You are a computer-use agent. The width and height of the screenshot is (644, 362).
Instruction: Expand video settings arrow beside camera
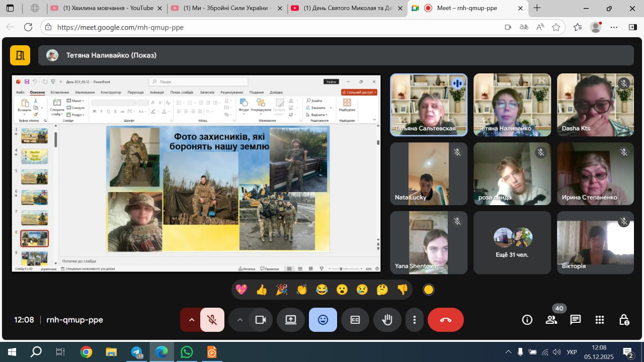240,320
